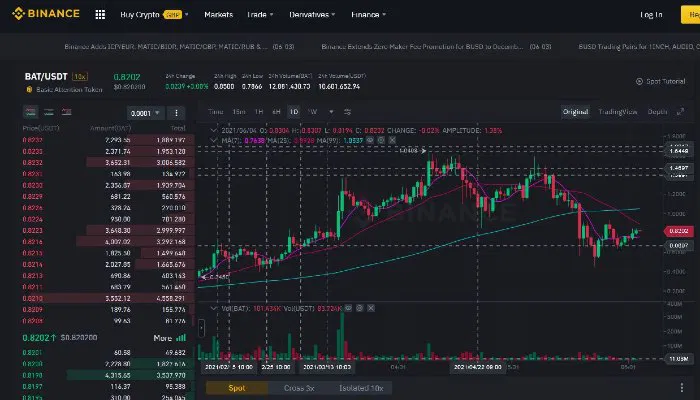This screenshot has width=700, height=400.
Task: Collapse the MA indicator row
Action: [214, 140]
